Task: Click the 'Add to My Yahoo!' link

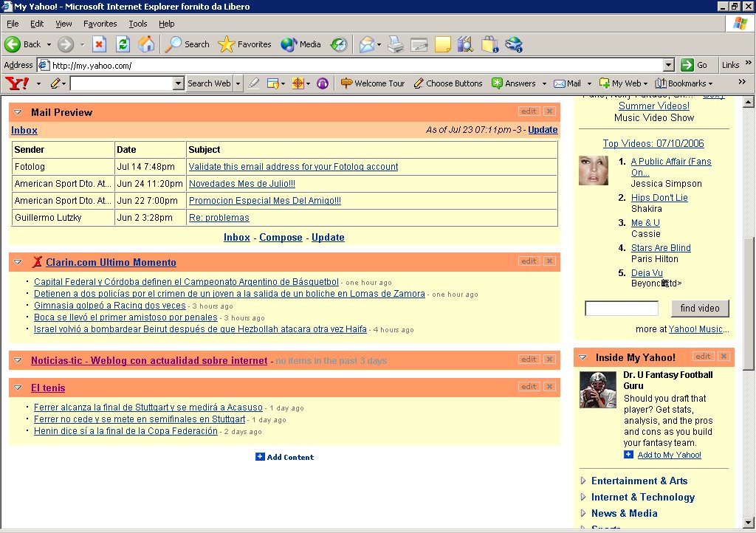Action: [669, 455]
